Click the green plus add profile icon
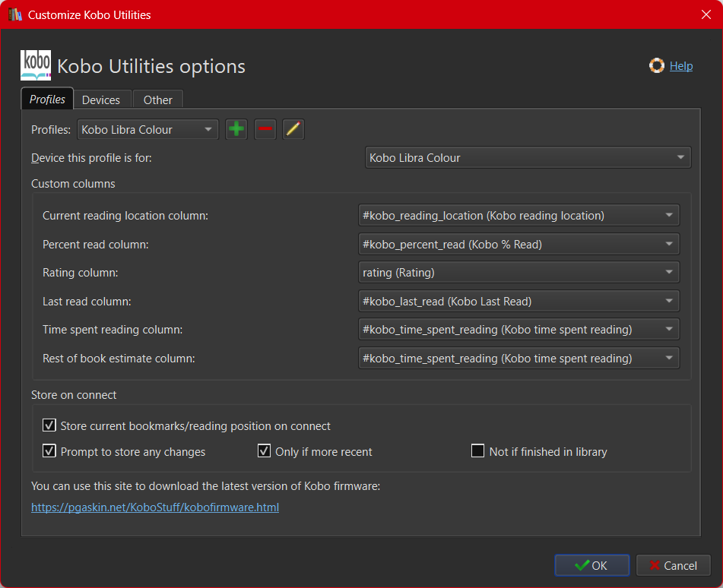Image resolution: width=723 pixels, height=588 pixels. click(x=236, y=129)
